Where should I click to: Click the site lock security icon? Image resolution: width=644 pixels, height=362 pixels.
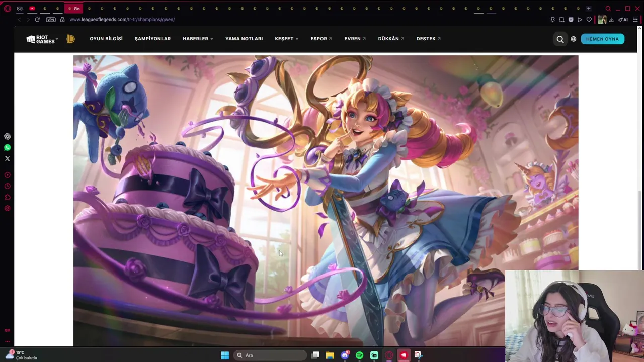point(62,20)
